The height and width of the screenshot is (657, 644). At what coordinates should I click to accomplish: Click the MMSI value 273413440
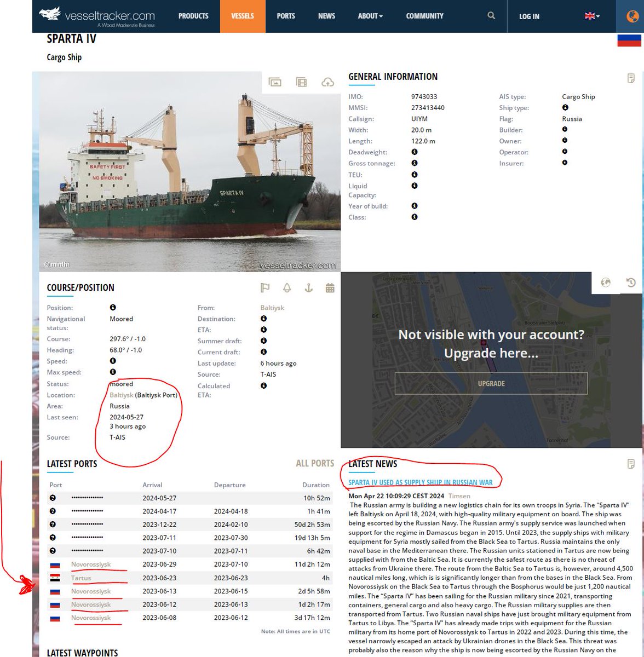point(428,107)
